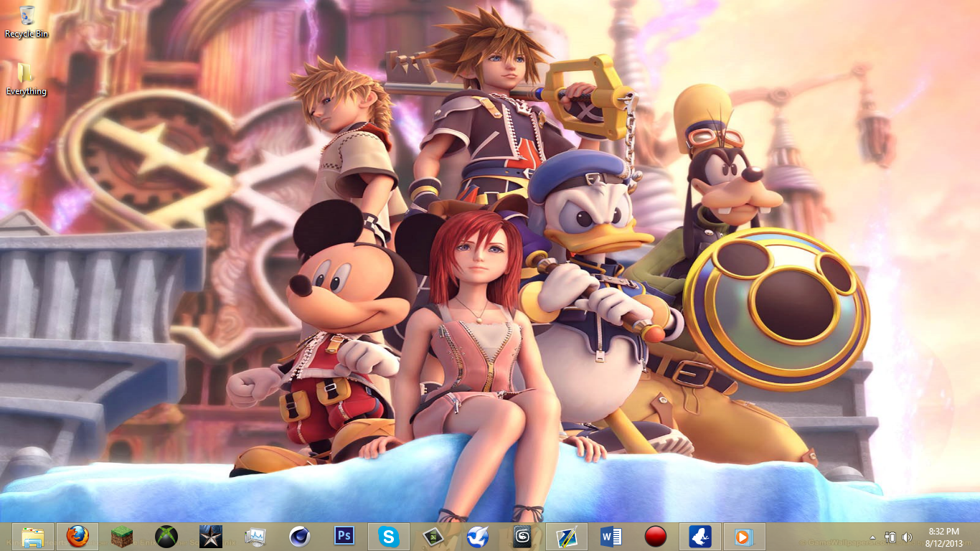Viewport: 980px width, 551px height.
Task: Click the white bird on blue globe icon
Action: click(478, 537)
